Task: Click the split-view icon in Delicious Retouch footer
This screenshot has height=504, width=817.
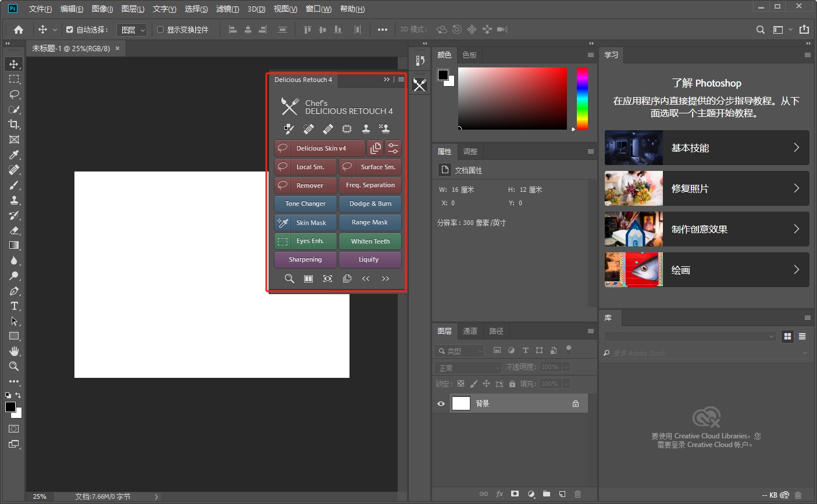Action: pyautogui.click(x=308, y=278)
